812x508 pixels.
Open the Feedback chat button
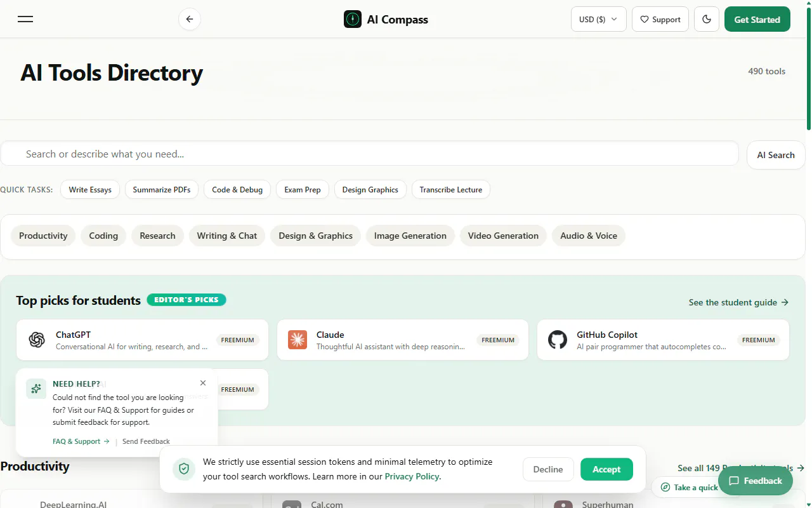pos(756,481)
